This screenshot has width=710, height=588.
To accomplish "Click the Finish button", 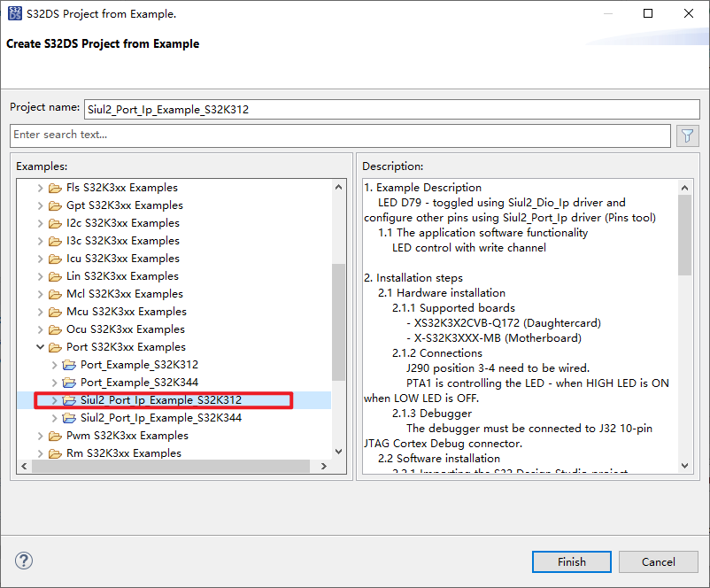I will (571, 561).
